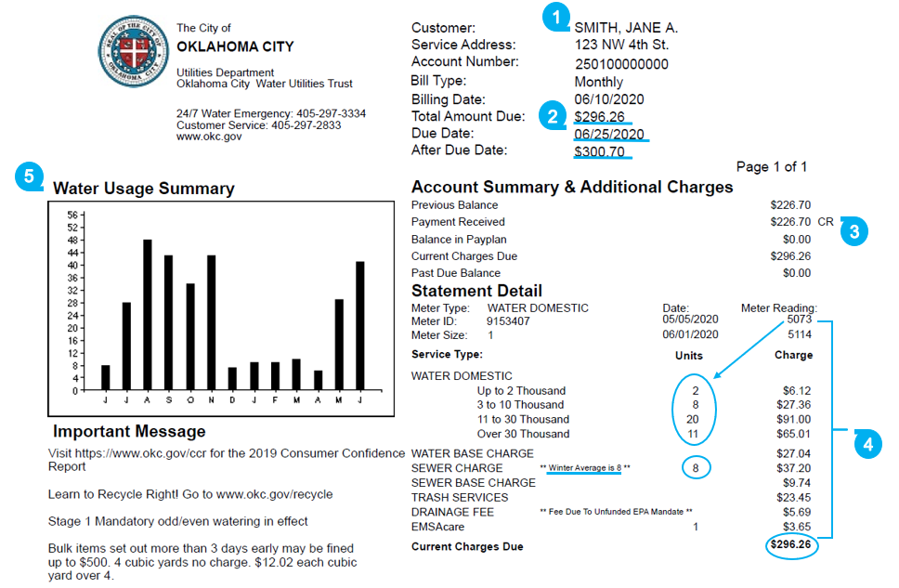Select the SEWER BASE CHARGE amount $9.74
Image resolution: width=899 pixels, height=588 pixels.
point(797,483)
